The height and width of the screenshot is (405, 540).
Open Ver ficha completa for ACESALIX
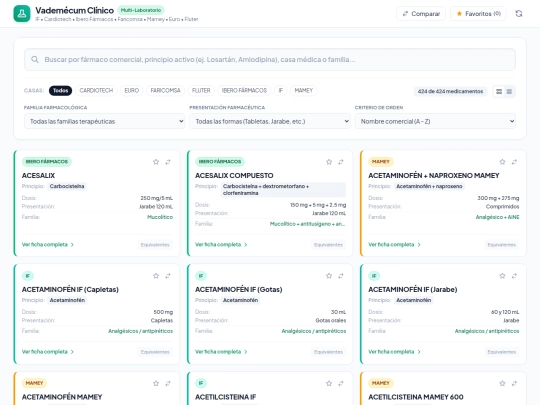click(x=48, y=245)
